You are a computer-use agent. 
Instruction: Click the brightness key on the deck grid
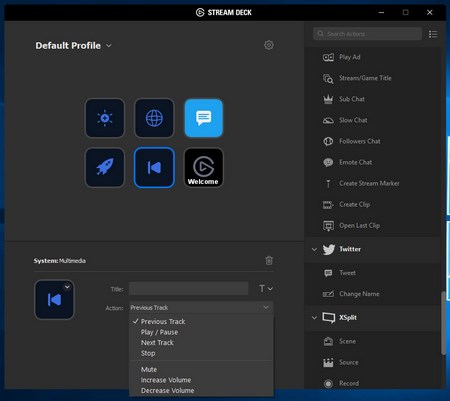[x=105, y=118]
